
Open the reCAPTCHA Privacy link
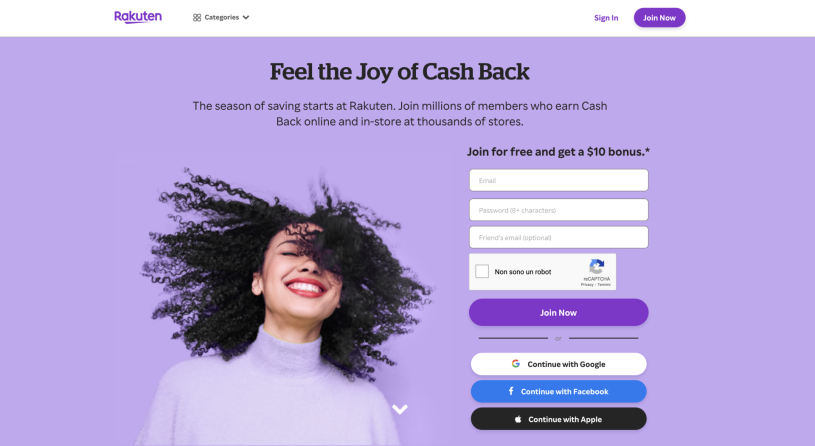(587, 285)
